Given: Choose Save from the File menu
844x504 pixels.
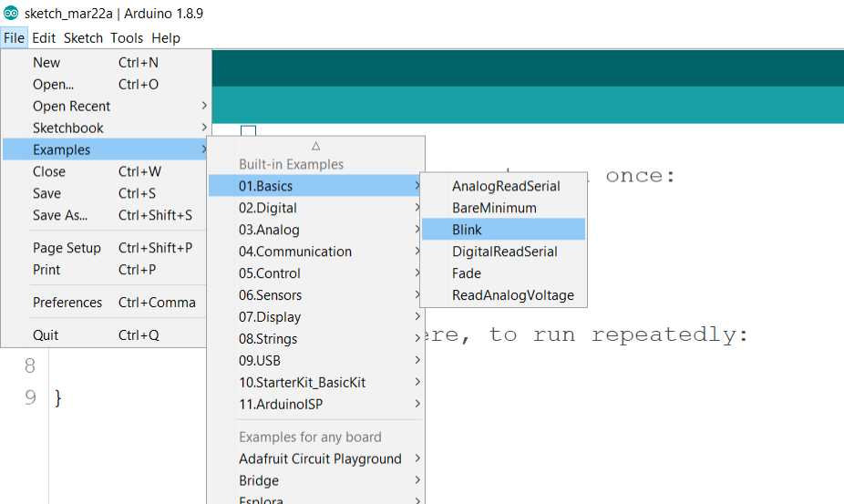Looking at the screenshot, I should pyautogui.click(x=105, y=193).
